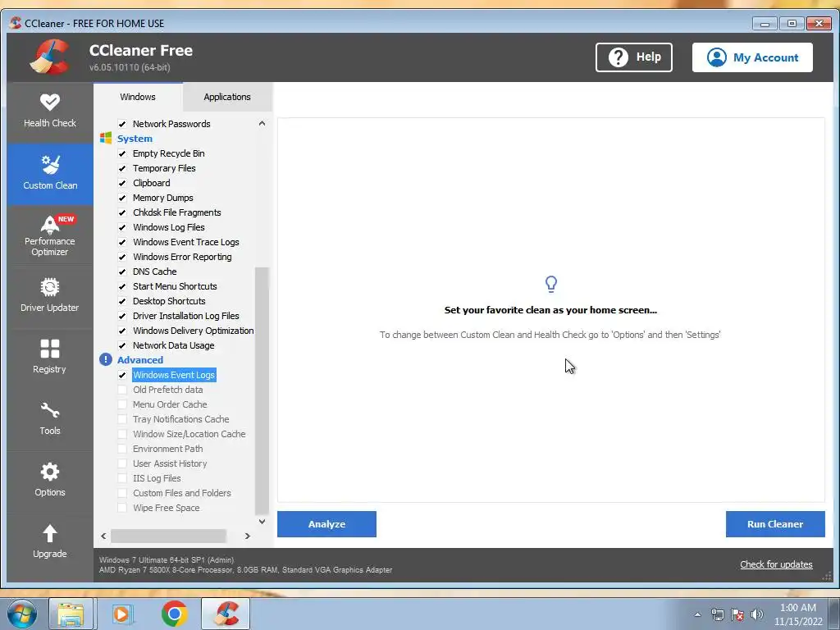840x630 pixels.
Task: Switch to the Windows tab
Action: pyautogui.click(x=138, y=97)
